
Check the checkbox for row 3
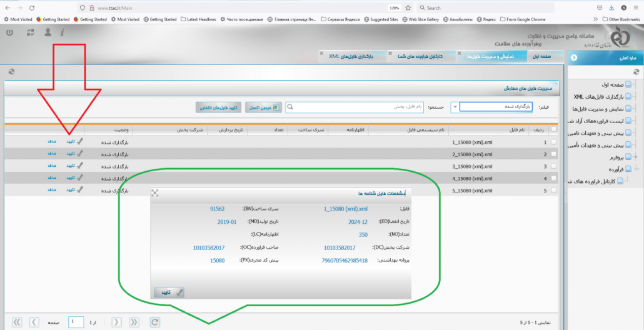554,166
